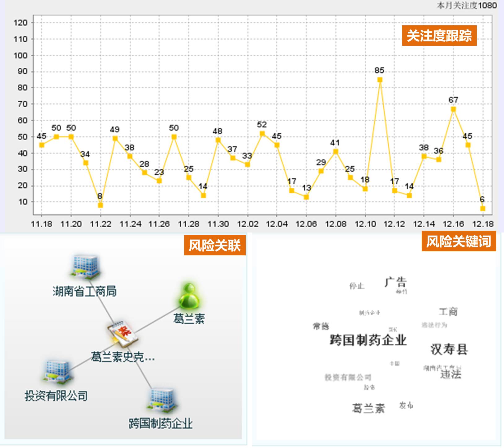Image resolution: width=504 pixels, height=448 pixels.
Task: Open the 关注度跟踪 orange label
Action: [439, 36]
